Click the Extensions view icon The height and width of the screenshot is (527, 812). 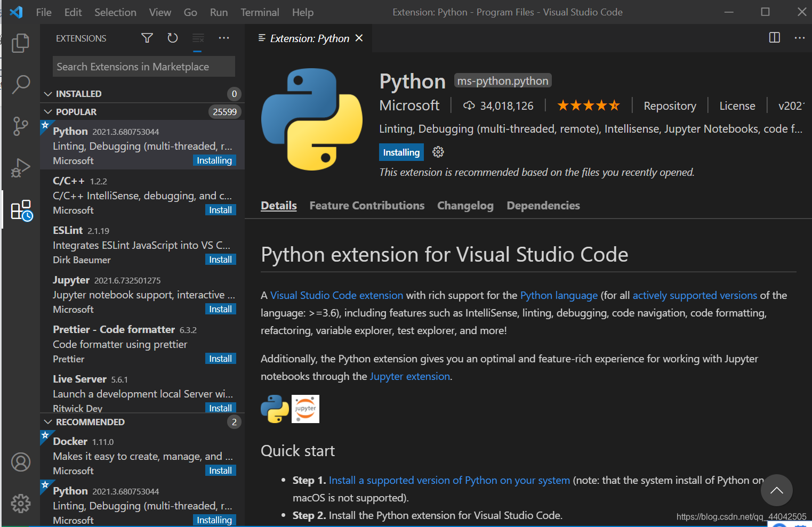point(21,210)
